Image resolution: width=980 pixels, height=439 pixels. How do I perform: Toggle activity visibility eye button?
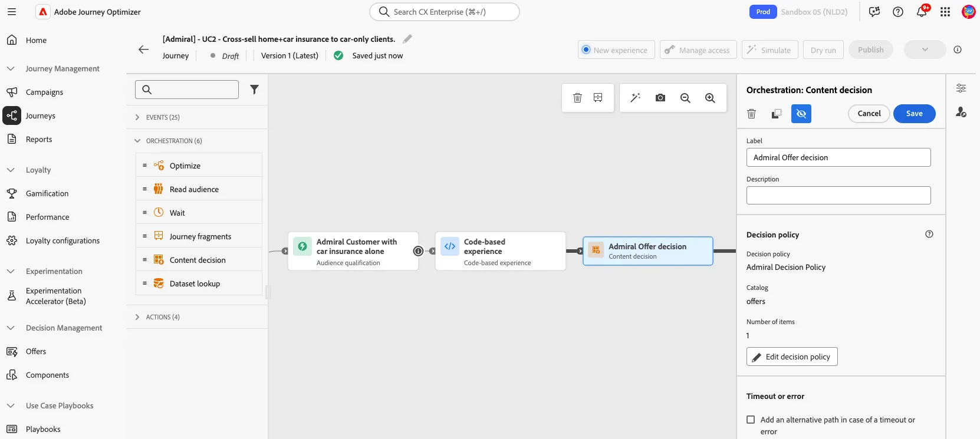pos(801,114)
